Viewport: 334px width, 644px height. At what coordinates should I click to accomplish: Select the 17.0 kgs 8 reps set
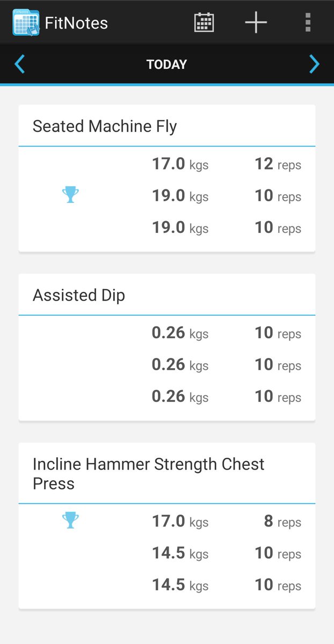click(167, 521)
